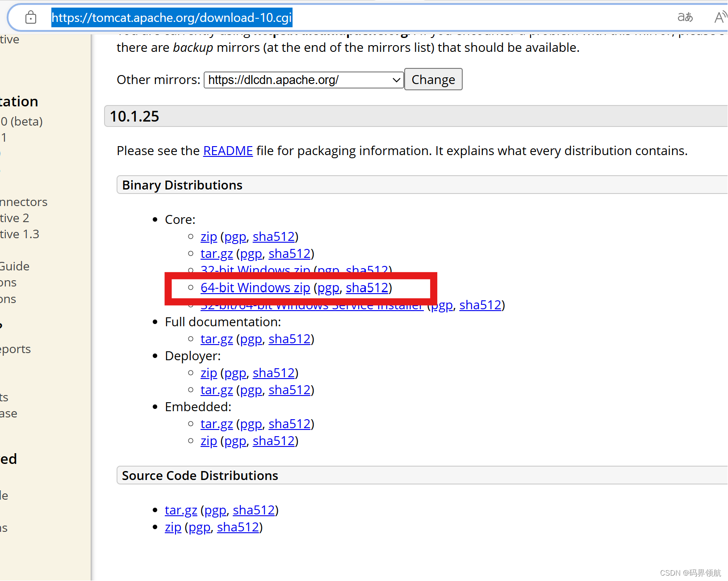Open the Other mirrors dropdown

pyautogui.click(x=304, y=80)
